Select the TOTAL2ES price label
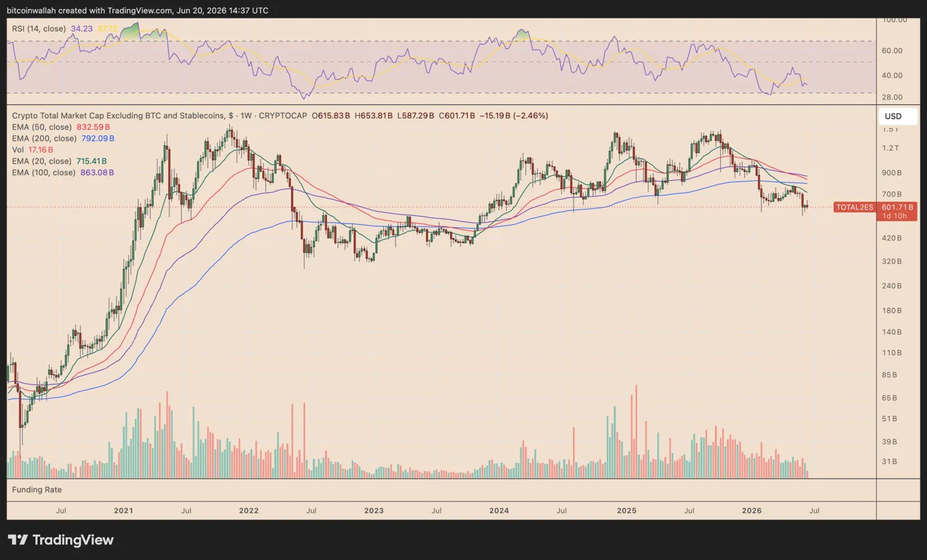 pos(854,207)
